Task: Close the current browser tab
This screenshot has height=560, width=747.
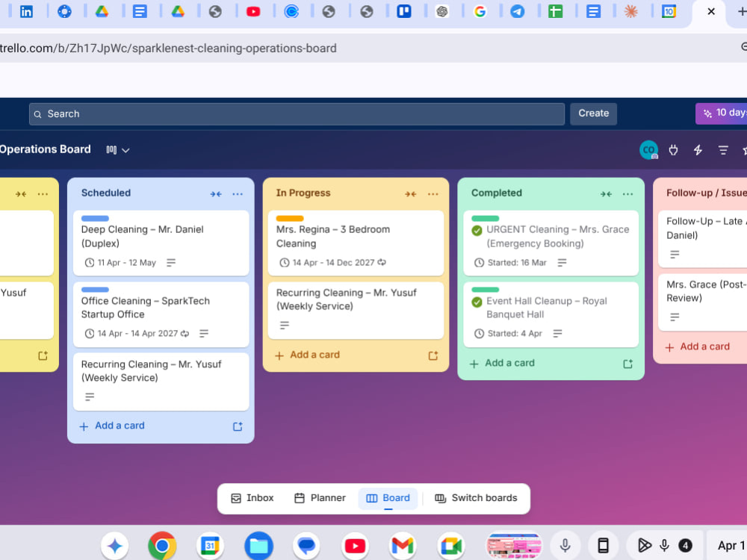Action: coord(711,11)
